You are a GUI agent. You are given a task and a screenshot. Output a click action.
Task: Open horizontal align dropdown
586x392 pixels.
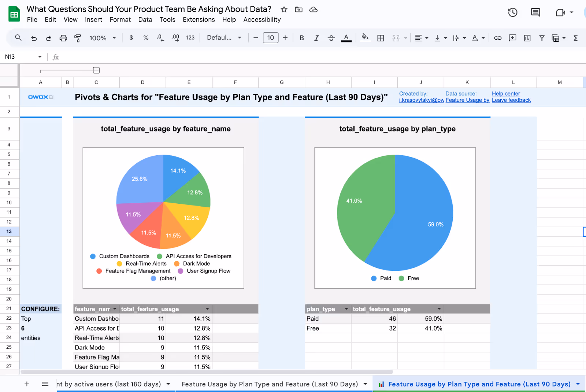[x=421, y=38]
